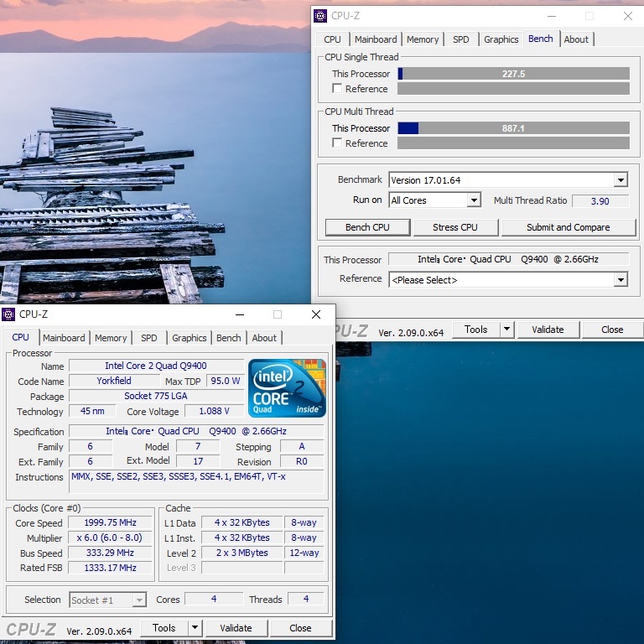
Task: Click the processor Name field Intel Core 2 Quad Q9400
Action: point(156,366)
